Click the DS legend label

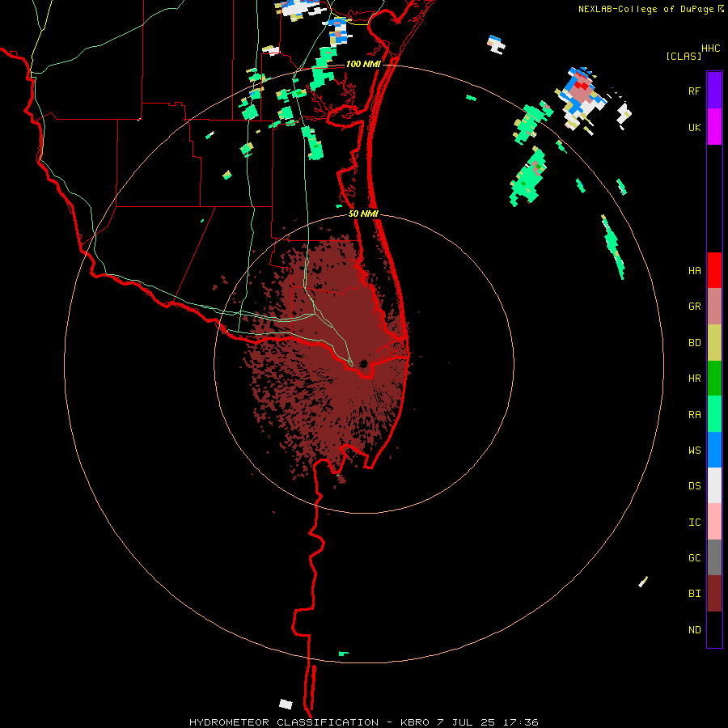tap(694, 486)
